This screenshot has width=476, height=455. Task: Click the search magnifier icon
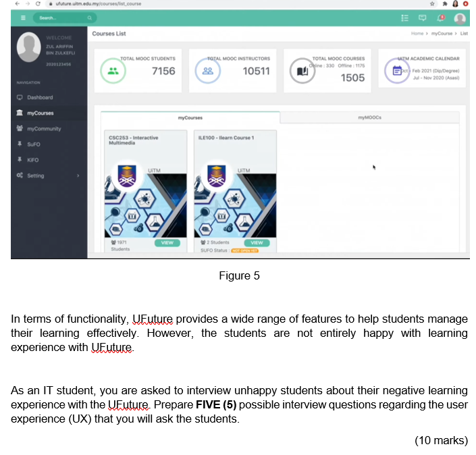[x=90, y=18]
